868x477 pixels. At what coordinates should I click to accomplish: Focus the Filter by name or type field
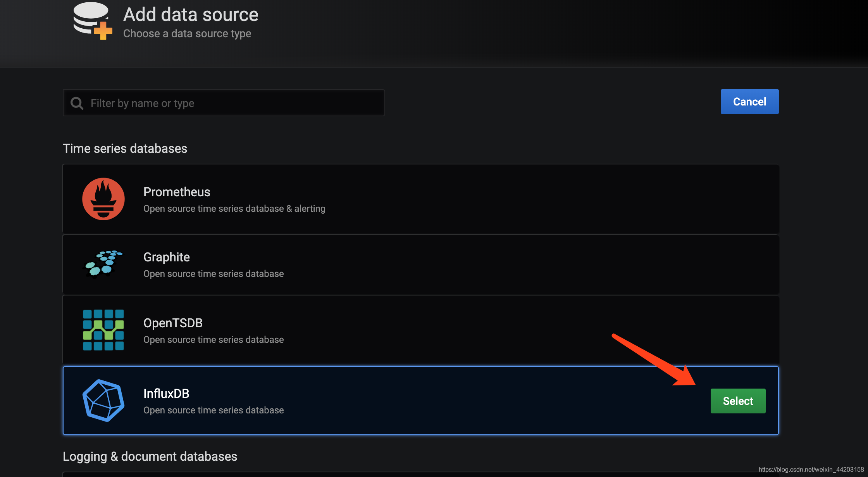click(x=224, y=103)
